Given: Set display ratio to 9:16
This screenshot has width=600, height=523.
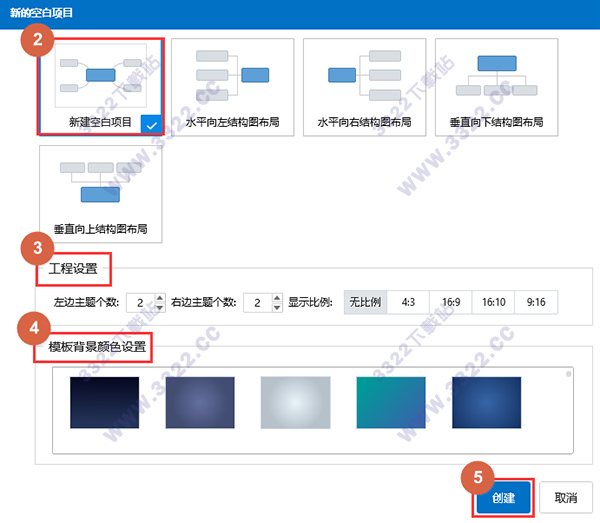Looking at the screenshot, I should pyautogui.click(x=536, y=302).
